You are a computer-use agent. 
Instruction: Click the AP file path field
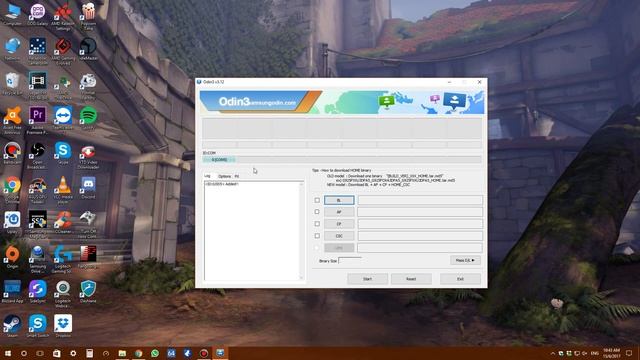[x=420, y=212]
